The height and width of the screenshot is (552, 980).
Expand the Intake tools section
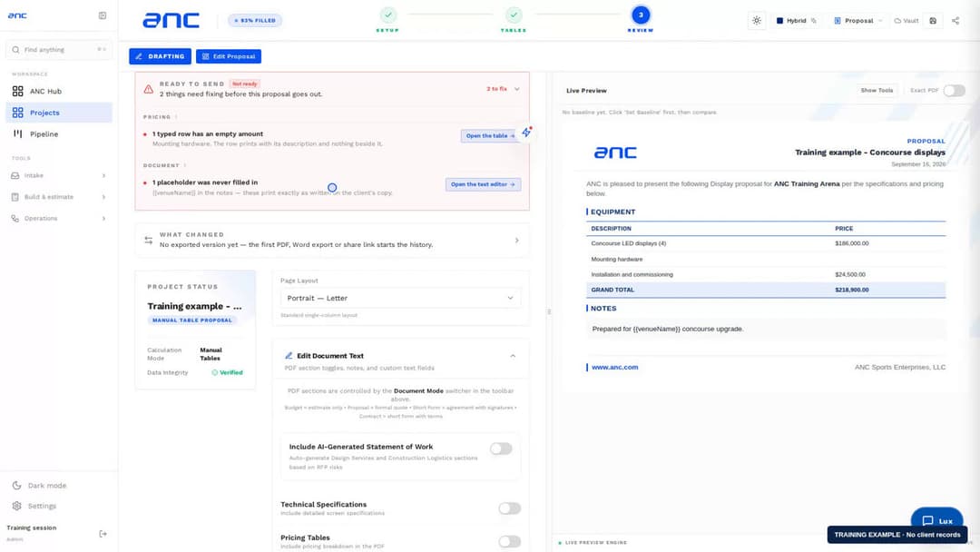(59, 175)
